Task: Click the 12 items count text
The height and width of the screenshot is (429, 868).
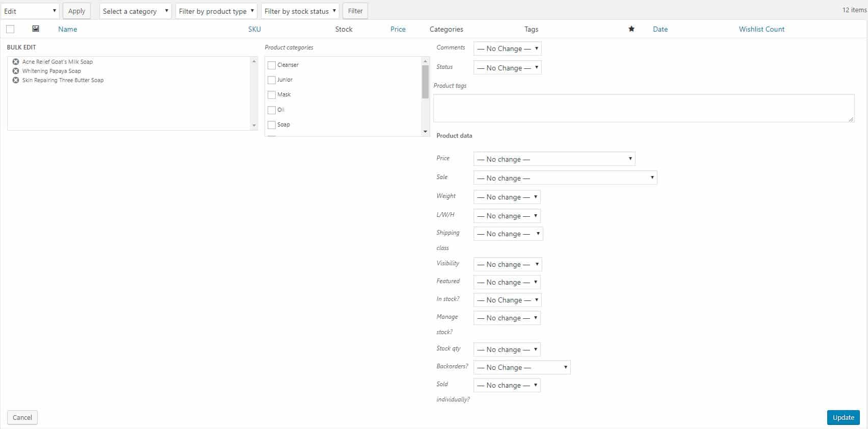Action: (855, 10)
